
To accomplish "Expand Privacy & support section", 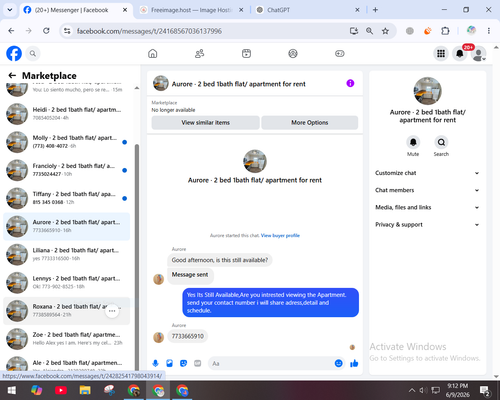I will tap(427, 225).
